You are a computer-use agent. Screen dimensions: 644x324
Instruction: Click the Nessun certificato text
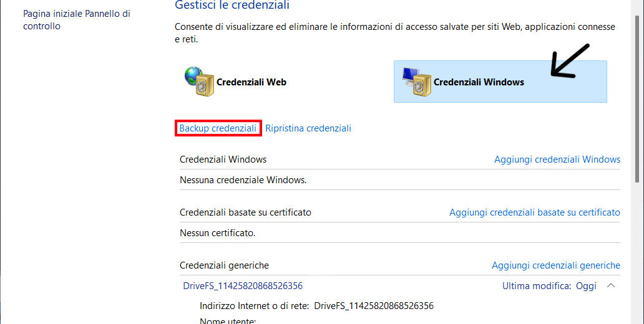point(217,233)
